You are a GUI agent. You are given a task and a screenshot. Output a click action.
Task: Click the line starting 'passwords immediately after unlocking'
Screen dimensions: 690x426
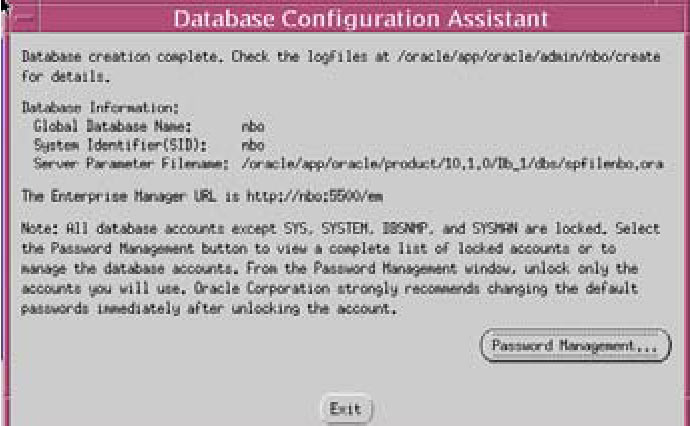click(x=210, y=310)
